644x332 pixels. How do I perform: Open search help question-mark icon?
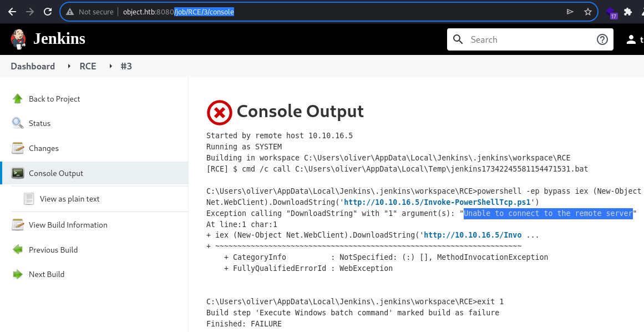[602, 39]
